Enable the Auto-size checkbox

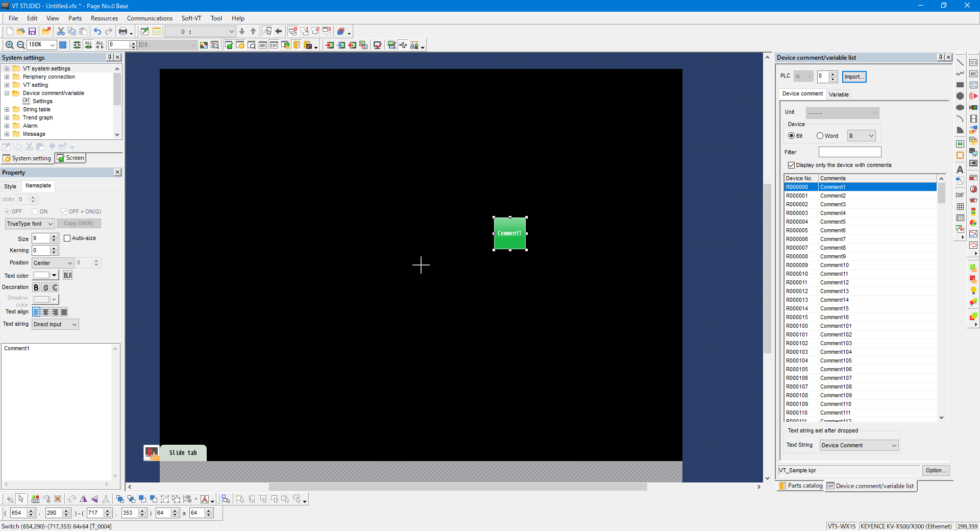67,238
